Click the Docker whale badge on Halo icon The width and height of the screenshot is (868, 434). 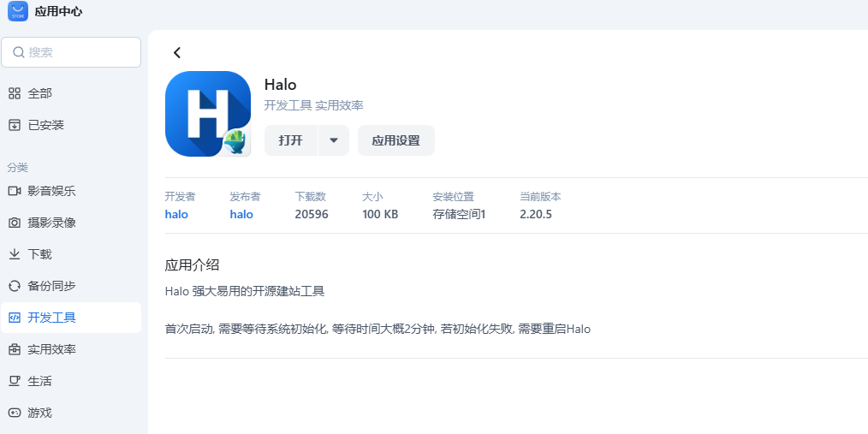point(237,142)
